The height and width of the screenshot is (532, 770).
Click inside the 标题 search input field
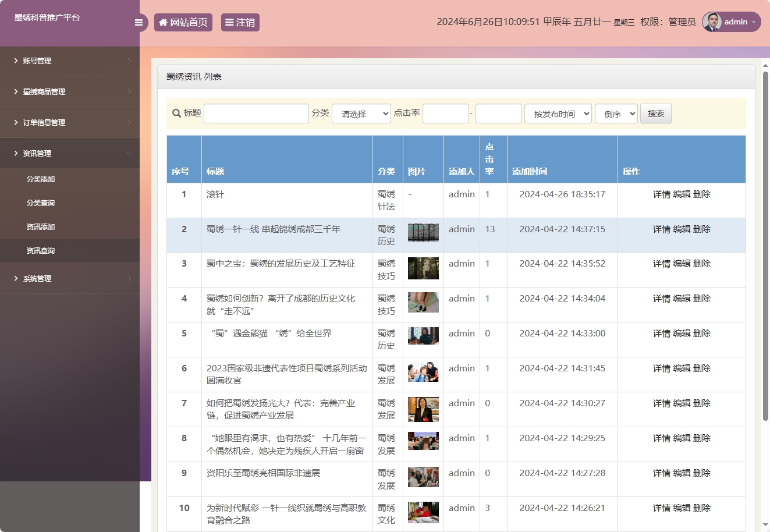[x=256, y=113]
